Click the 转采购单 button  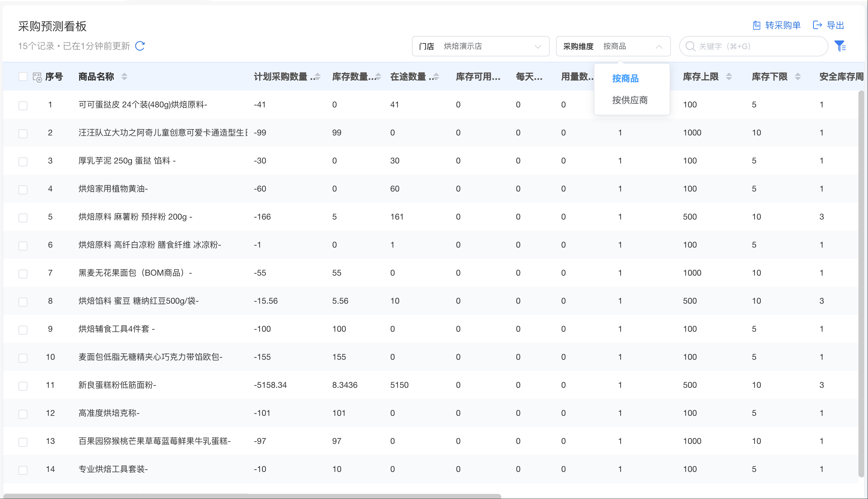click(x=783, y=25)
